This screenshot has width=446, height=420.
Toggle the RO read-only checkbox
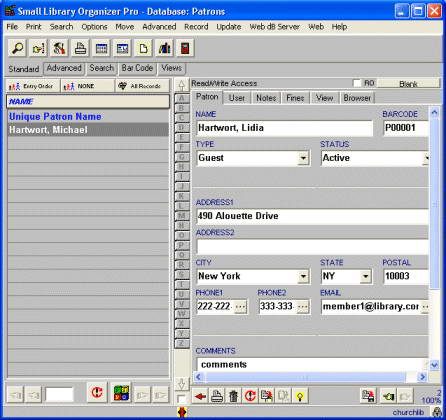(x=357, y=83)
